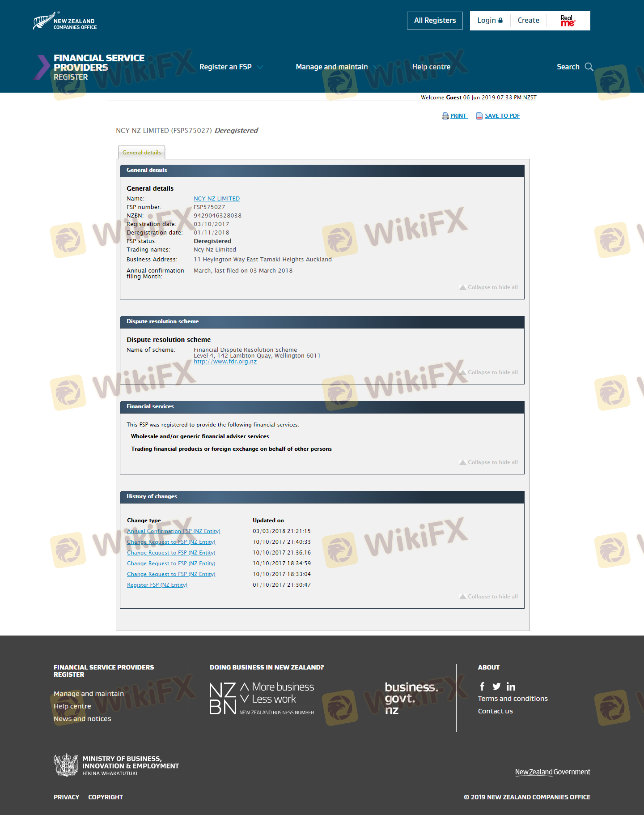This screenshot has width=644, height=815.
Task: Click the PRIVACY footer link
Action: point(66,797)
